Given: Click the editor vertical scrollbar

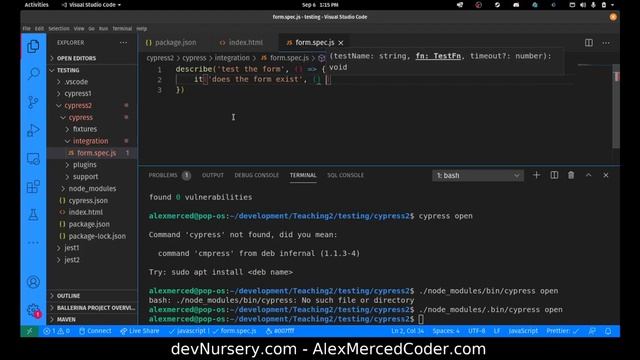Looking at the screenshot, I should click(x=616, y=106).
